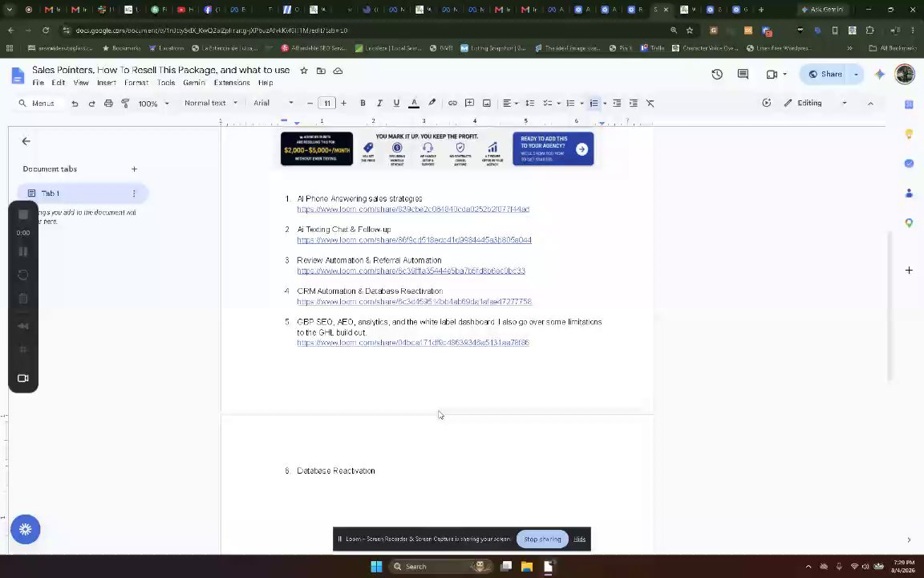Screen dimensions: 924x578
Task: Open the Normal text style dropdown
Action: pyautogui.click(x=211, y=103)
